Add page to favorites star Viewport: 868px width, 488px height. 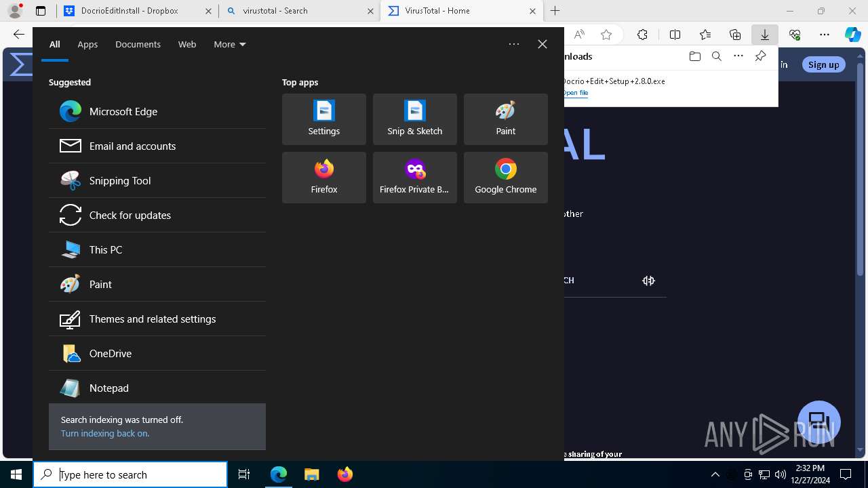point(606,35)
